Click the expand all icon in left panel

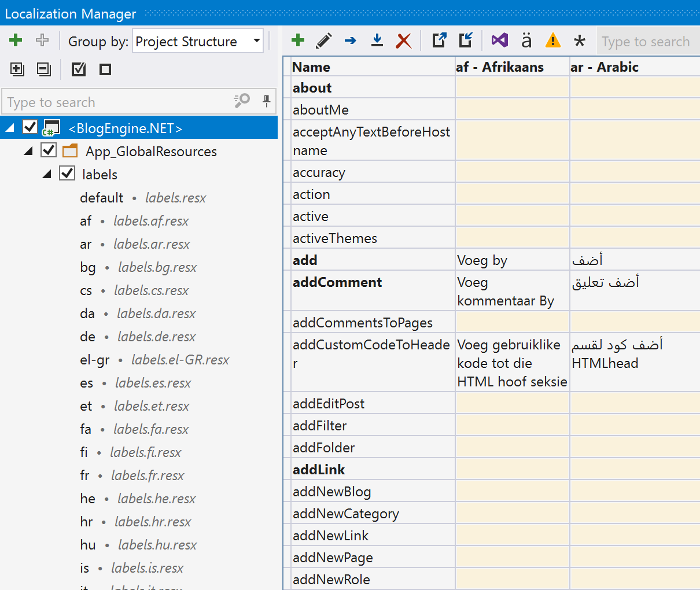pos(17,69)
